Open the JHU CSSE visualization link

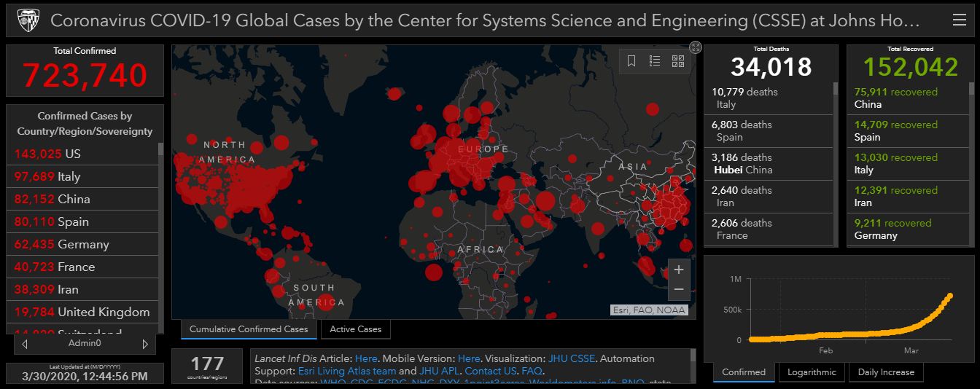point(572,358)
